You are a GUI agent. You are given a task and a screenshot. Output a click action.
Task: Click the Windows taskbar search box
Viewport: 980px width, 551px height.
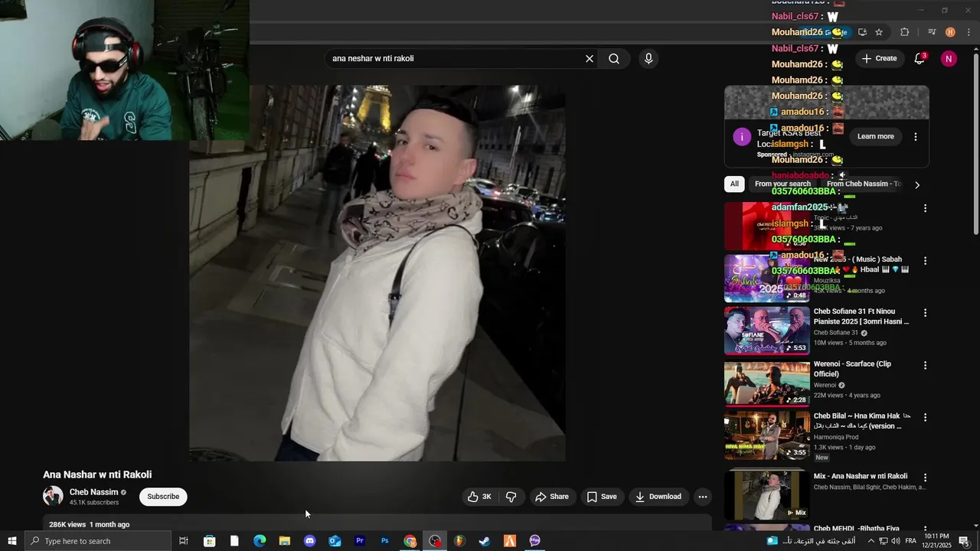[x=98, y=541]
